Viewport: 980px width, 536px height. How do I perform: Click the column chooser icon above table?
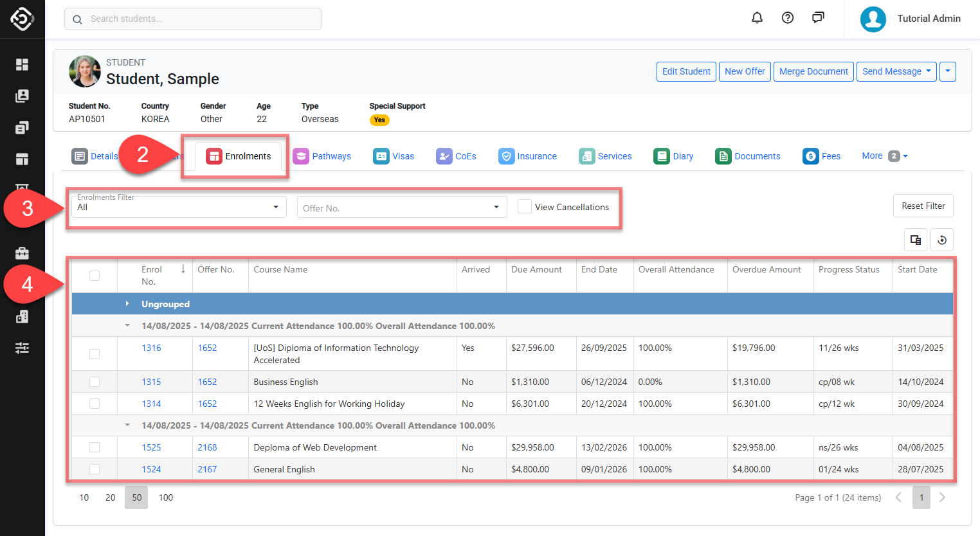[x=916, y=240]
